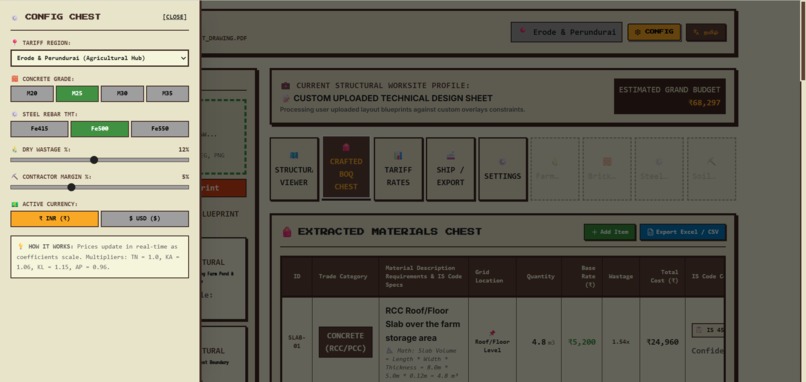
Task: Select the dimmed Brick slot
Action: [607, 169]
